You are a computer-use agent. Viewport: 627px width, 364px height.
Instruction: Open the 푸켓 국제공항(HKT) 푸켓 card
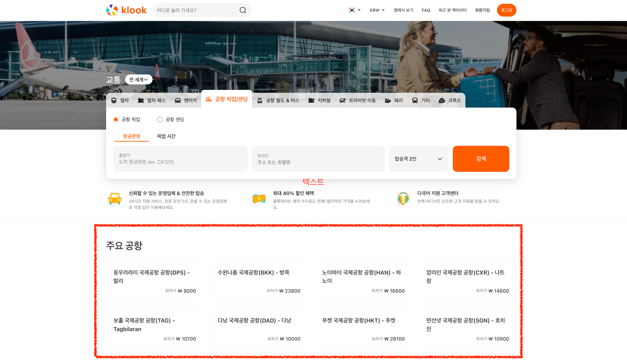click(363, 329)
